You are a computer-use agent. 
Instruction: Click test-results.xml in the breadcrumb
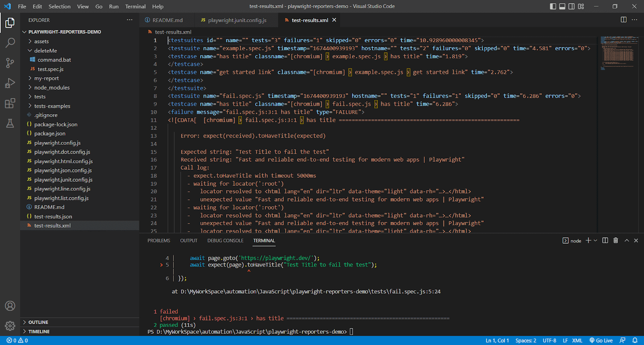(x=173, y=32)
